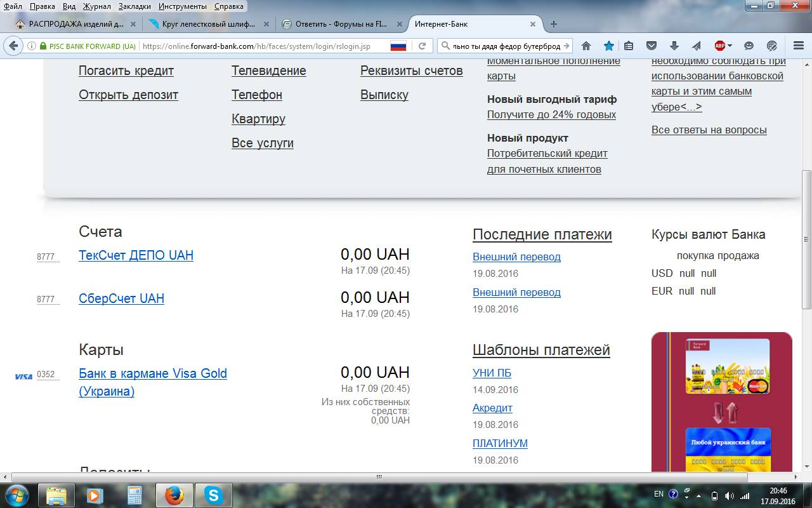The height and width of the screenshot is (508, 812).
Task: Open the ТекСчет ДЕПО UAH account
Action: 136,255
